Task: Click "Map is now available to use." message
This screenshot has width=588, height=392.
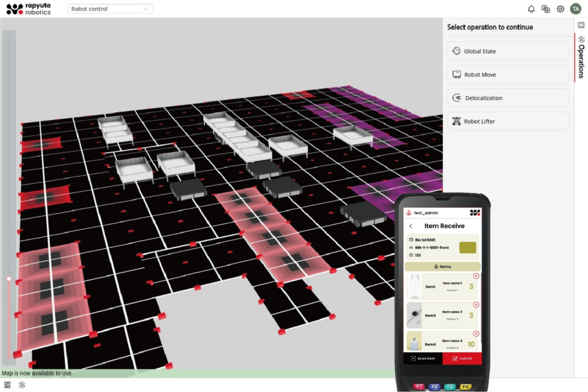Action: point(37,373)
